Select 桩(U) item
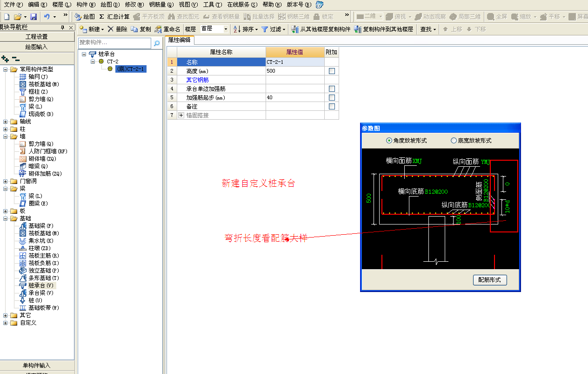Image resolution: width=588 pixels, height=374 pixels. click(31, 300)
